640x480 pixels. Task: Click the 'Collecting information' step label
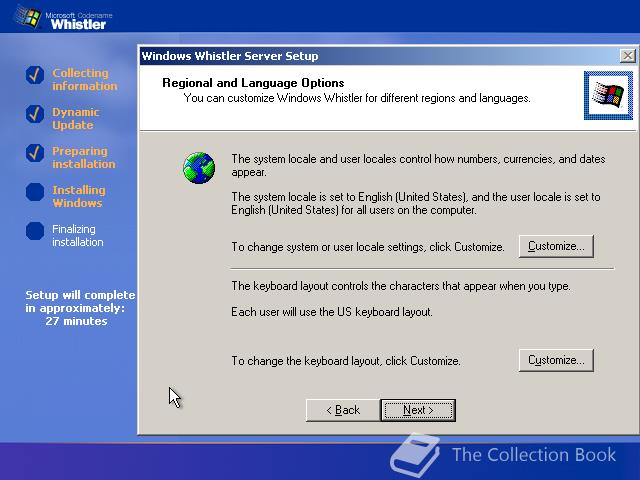(x=84, y=79)
